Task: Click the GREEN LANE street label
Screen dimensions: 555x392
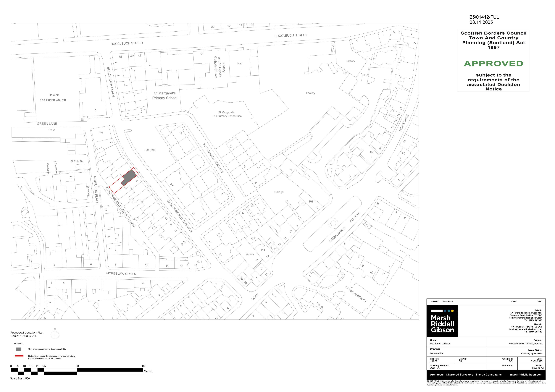Action: (x=47, y=124)
